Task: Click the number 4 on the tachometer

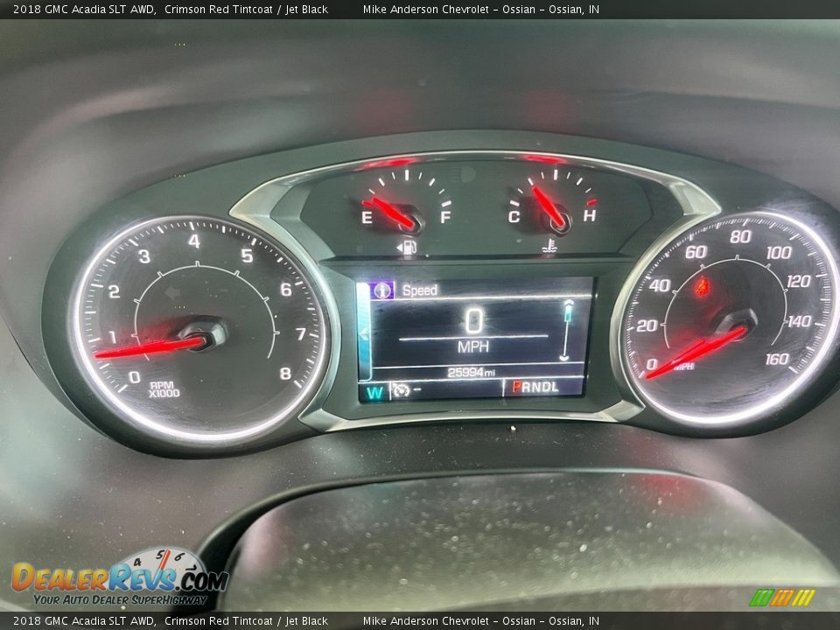Action: [x=194, y=241]
